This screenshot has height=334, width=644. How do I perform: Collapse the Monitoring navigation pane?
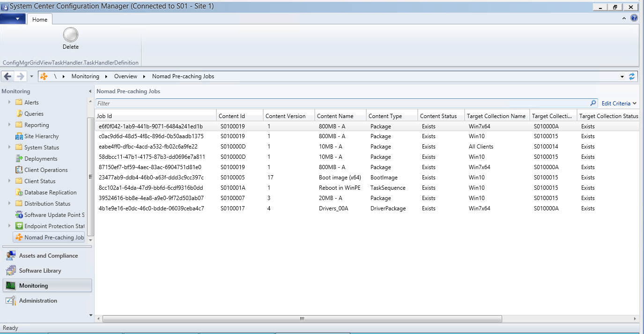[90, 91]
